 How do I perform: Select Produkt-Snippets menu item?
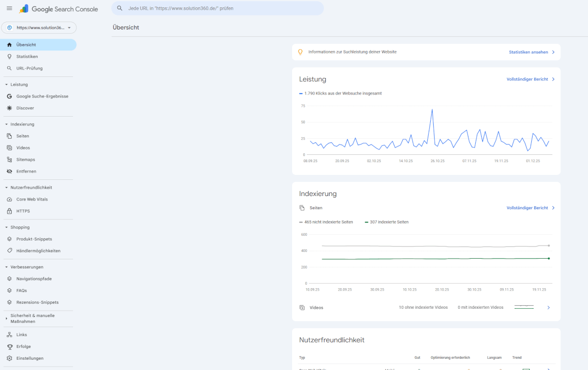pyautogui.click(x=34, y=239)
